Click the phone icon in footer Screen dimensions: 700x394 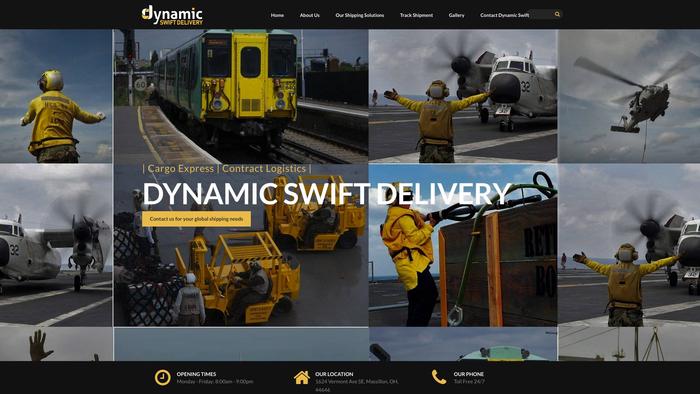click(439, 377)
